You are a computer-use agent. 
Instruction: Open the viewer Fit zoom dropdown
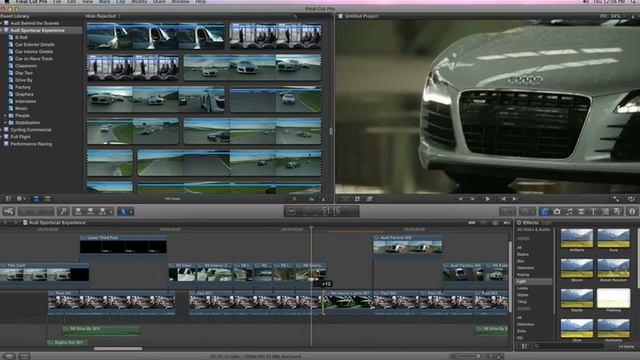[613, 16]
